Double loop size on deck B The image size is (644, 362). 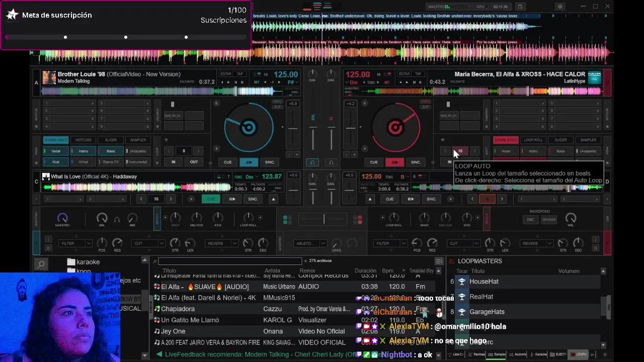474,151
